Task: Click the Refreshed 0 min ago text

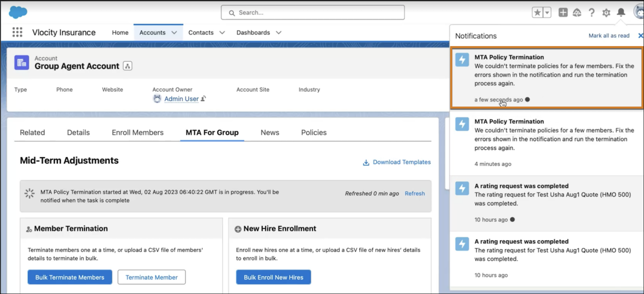Action: coord(372,193)
